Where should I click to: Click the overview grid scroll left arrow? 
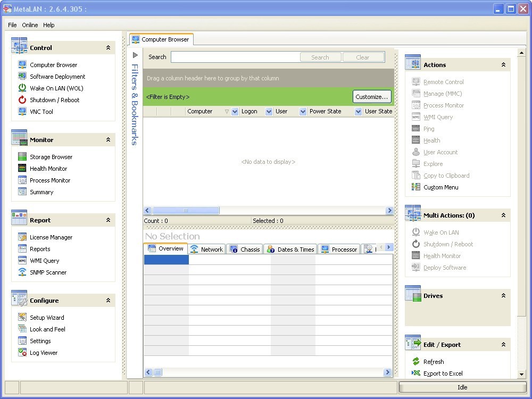148,372
